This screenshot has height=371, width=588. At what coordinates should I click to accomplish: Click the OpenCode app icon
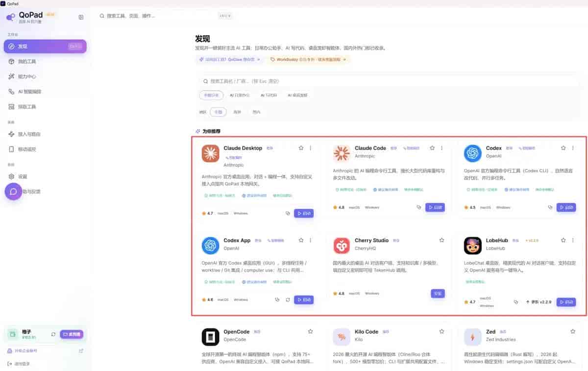(x=211, y=337)
